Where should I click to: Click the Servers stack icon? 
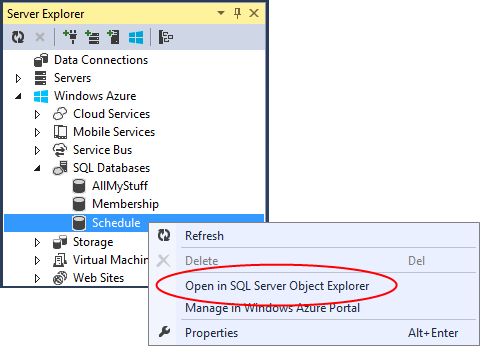[41, 78]
